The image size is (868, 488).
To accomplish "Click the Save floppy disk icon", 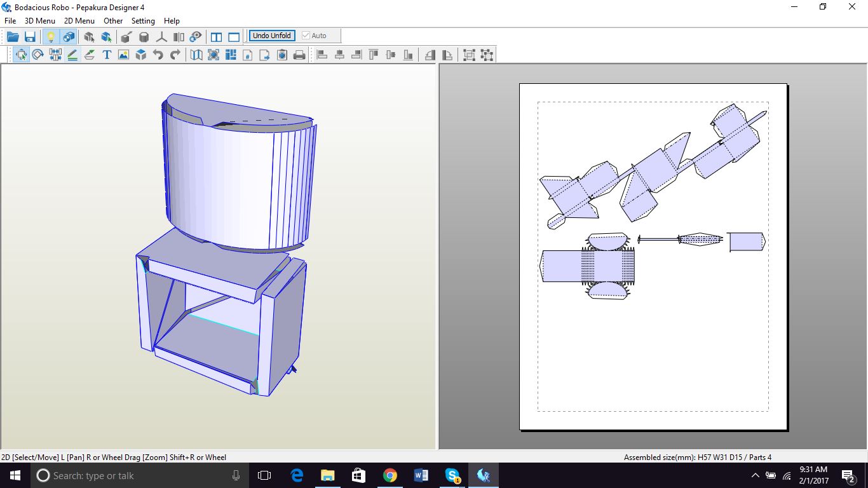I will (30, 36).
